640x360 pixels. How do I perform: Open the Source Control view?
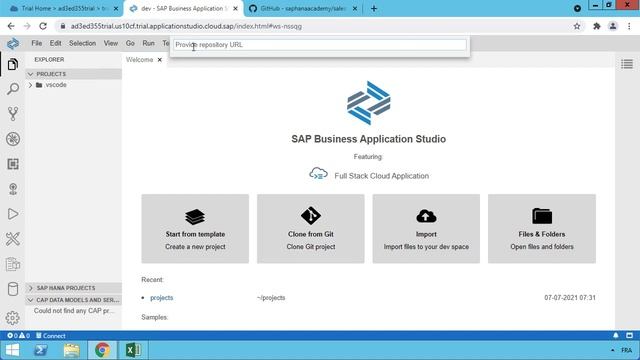(13, 114)
